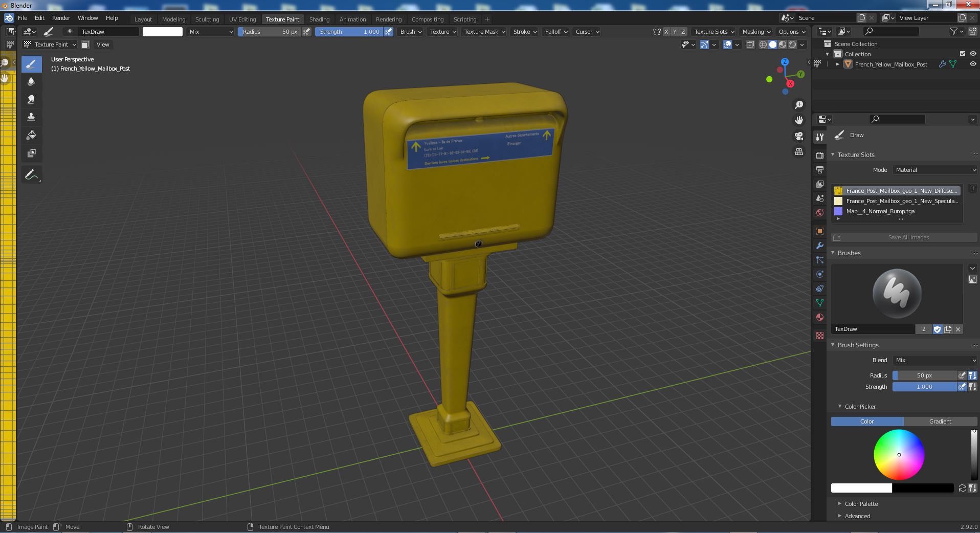Open the Render properties tab
The height and width of the screenshot is (533, 980).
pos(820,155)
